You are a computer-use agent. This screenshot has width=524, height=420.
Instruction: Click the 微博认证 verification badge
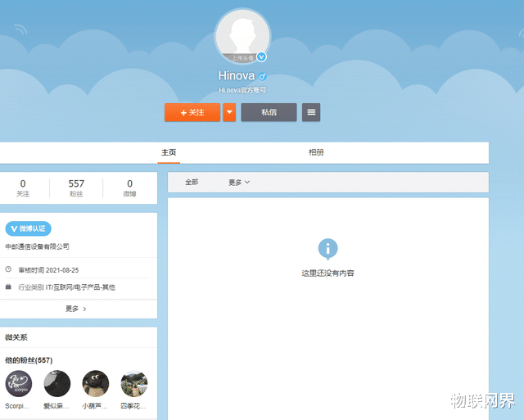[x=28, y=228]
